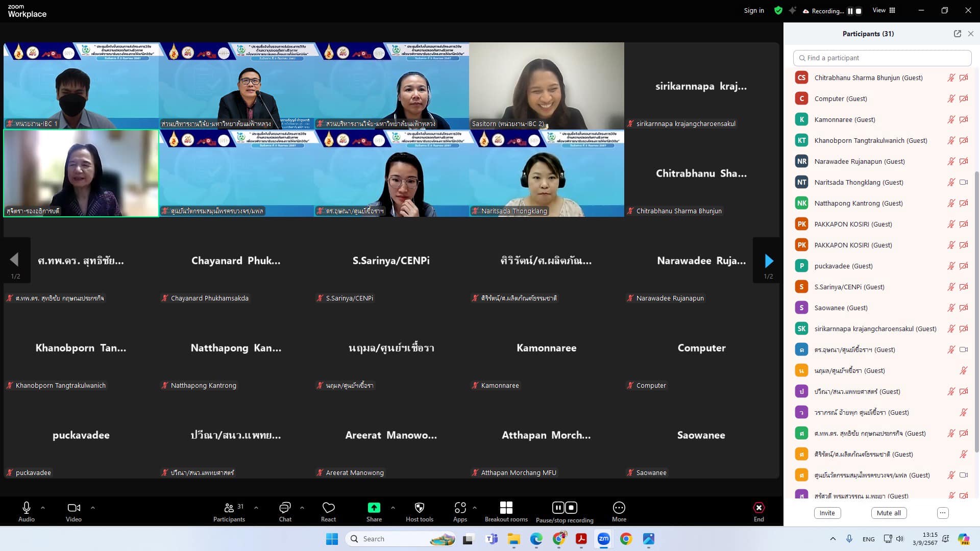Select S.Sarinya/CENPi participant tile
The width and height of the screenshot is (980, 551).
391,261
